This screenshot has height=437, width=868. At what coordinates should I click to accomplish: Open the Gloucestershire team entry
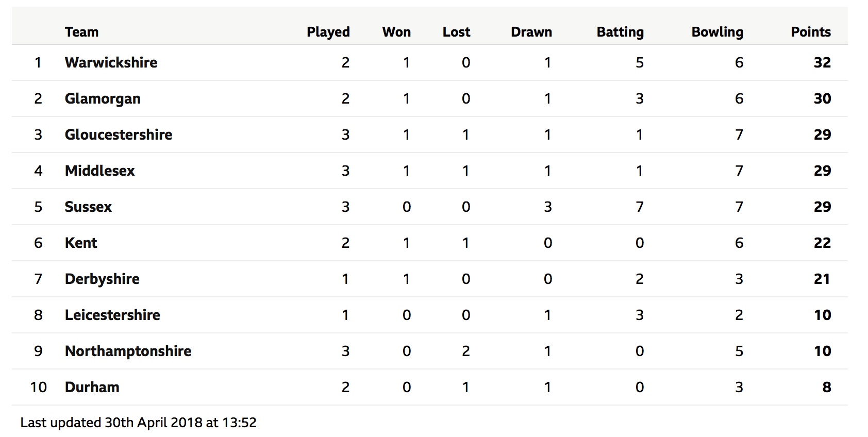(x=119, y=135)
